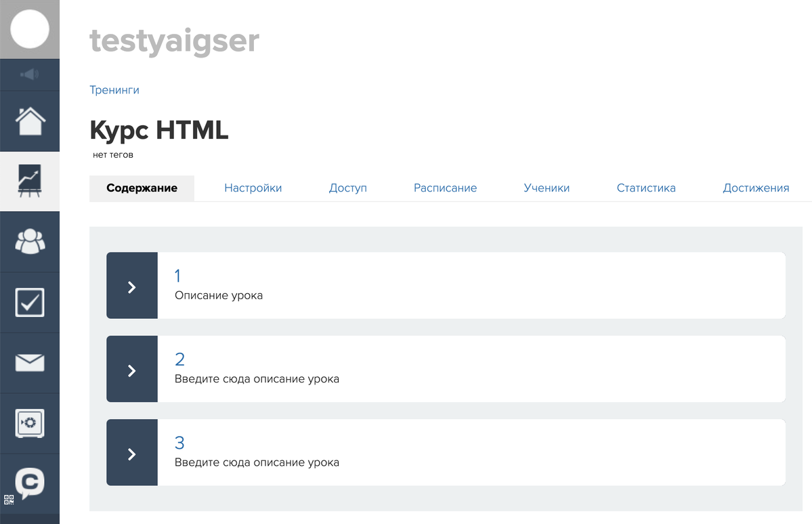This screenshot has height=524, width=812.
Task: Open the Ученики tab
Action: click(x=547, y=188)
